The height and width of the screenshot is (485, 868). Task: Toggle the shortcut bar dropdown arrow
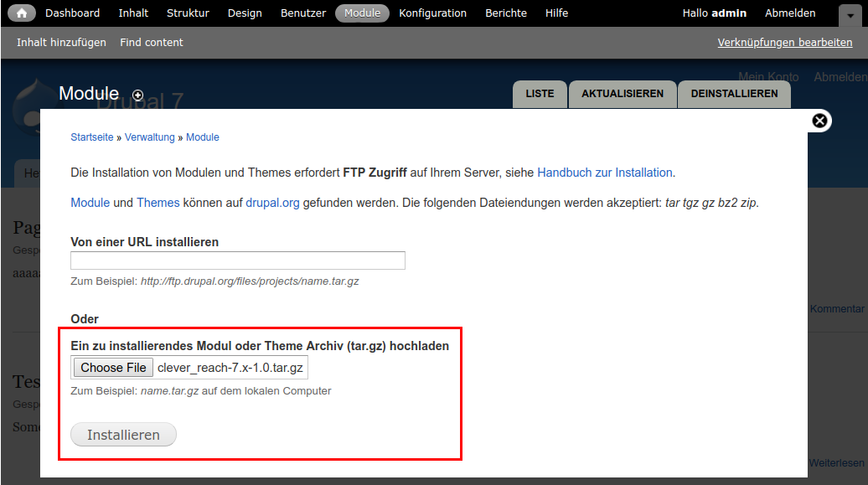coord(847,14)
